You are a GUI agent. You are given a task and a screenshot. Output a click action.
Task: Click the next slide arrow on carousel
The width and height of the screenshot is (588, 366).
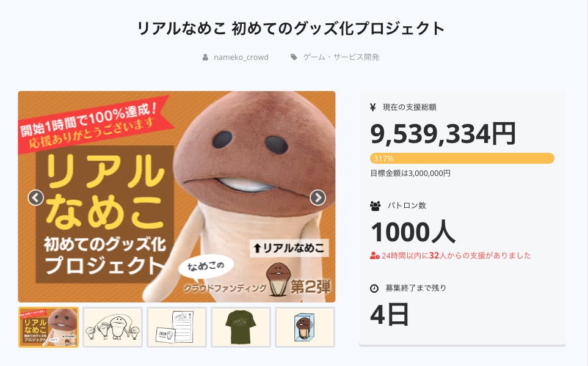coord(318,197)
